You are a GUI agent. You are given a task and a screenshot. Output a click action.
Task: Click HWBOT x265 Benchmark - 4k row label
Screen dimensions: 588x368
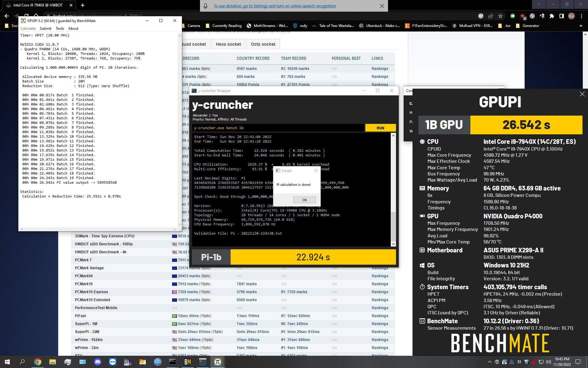click(100, 252)
